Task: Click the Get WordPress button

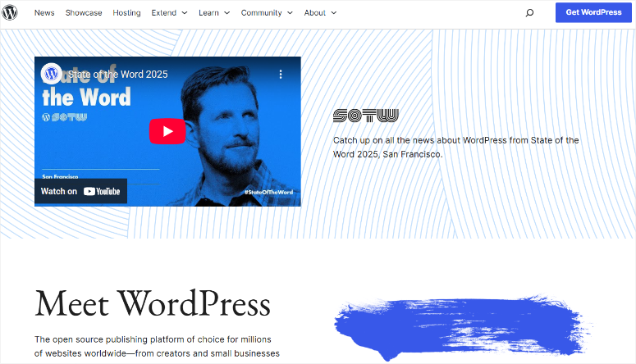Action: (593, 12)
